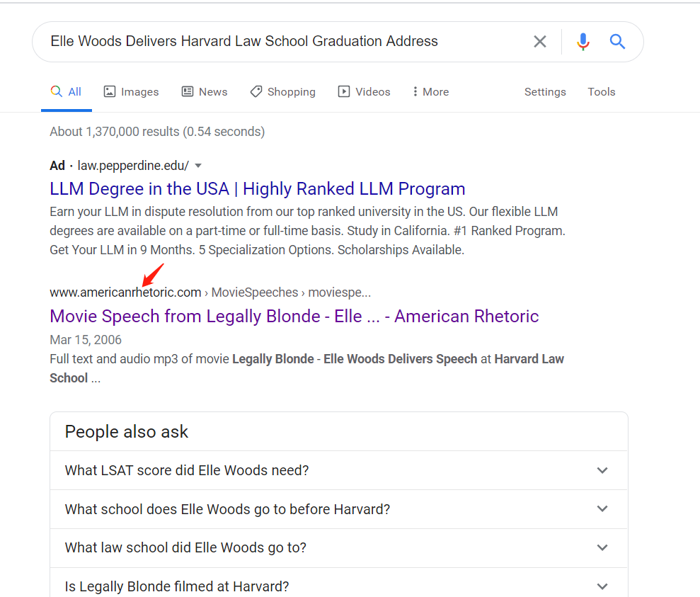The width and height of the screenshot is (700, 597).
Task: Switch to the Videos tab
Action: coord(364,91)
